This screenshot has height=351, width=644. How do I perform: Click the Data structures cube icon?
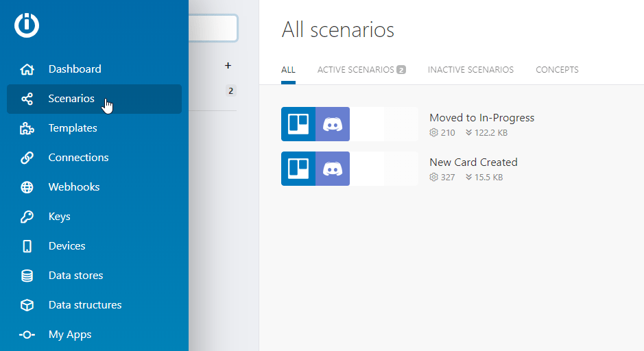pyautogui.click(x=27, y=305)
